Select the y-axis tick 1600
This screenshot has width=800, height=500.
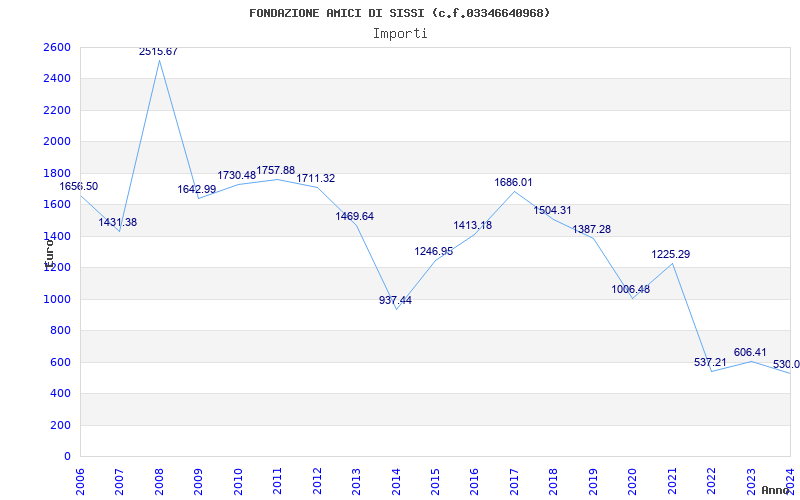click(57, 205)
